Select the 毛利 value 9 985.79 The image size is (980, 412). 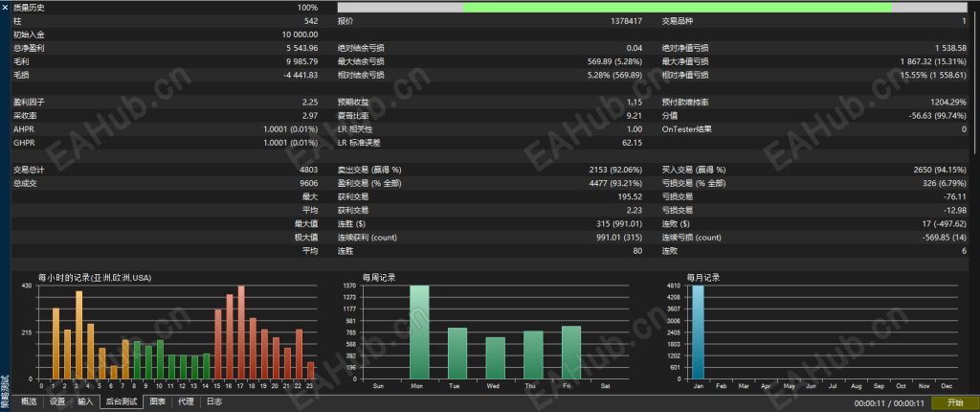[x=301, y=61]
